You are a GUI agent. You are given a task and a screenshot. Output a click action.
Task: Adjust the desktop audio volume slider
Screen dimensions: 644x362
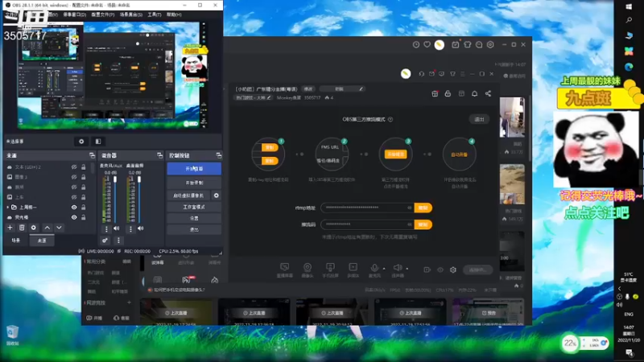click(139, 199)
